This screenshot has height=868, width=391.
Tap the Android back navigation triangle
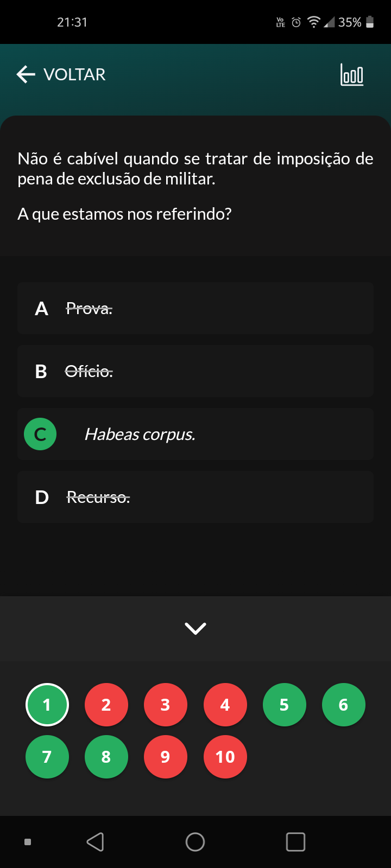tap(95, 841)
